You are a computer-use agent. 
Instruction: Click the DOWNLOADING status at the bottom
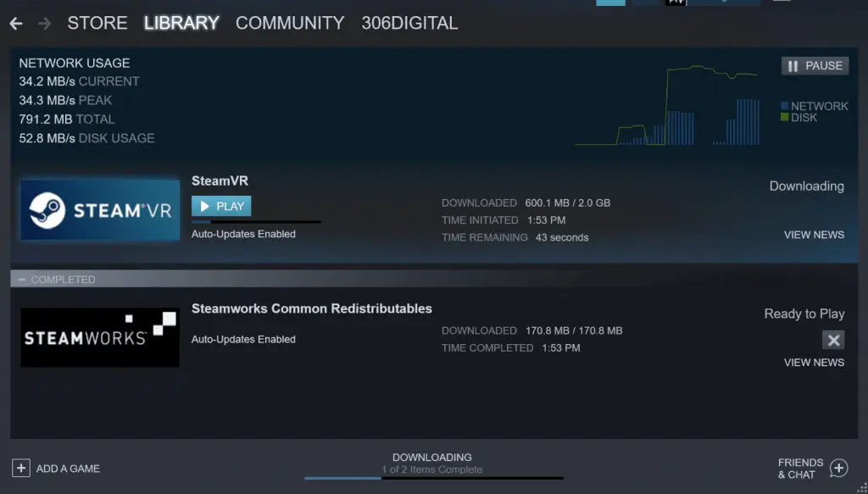pyautogui.click(x=431, y=458)
